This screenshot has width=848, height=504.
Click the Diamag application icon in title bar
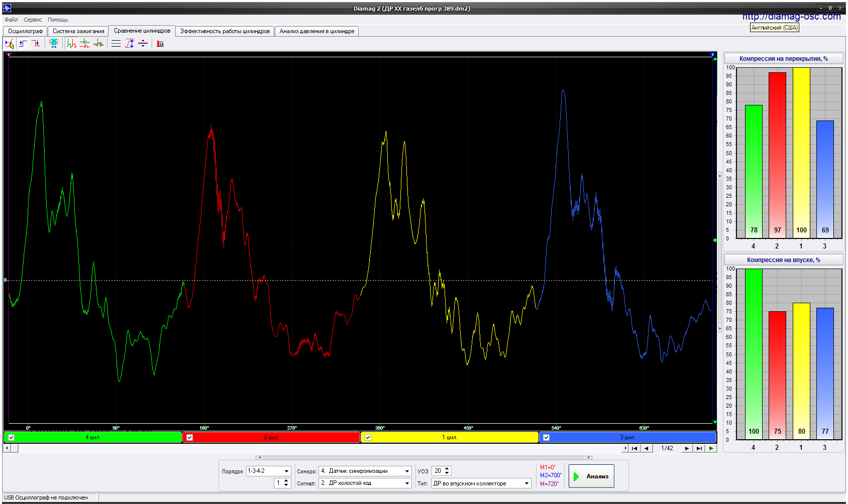click(x=7, y=8)
